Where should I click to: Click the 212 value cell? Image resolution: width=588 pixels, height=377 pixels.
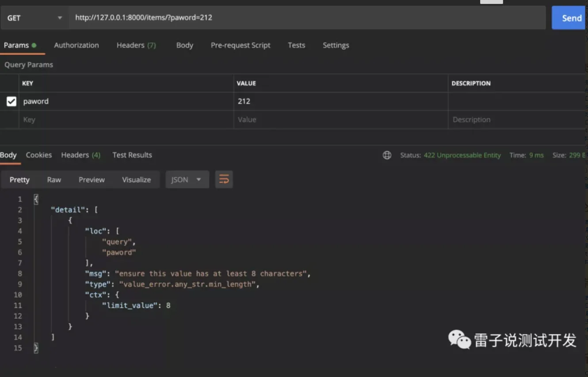(x=340, y=101)
